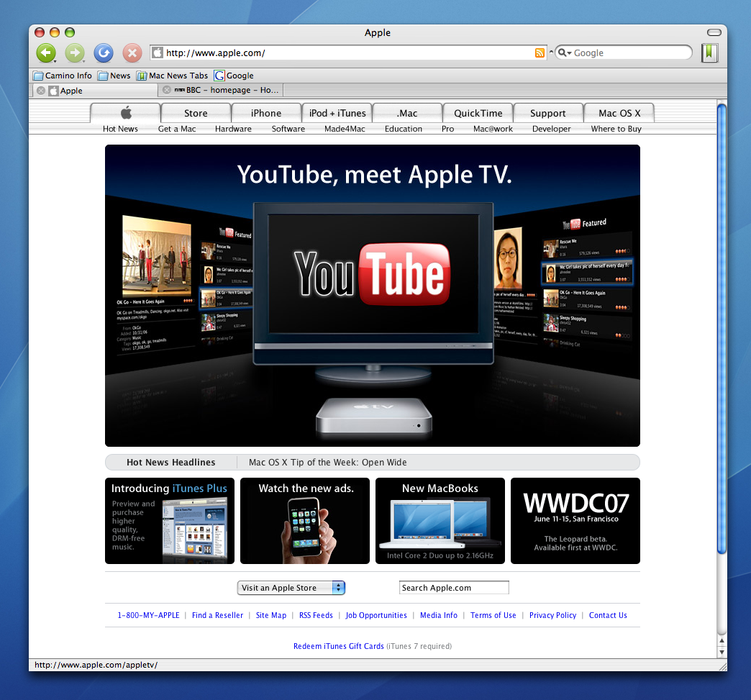The width and height of the screenshot is (751, 700).
Task: Click the Terms of Use link
Action: pyautogui.click(x=493, y=615)
